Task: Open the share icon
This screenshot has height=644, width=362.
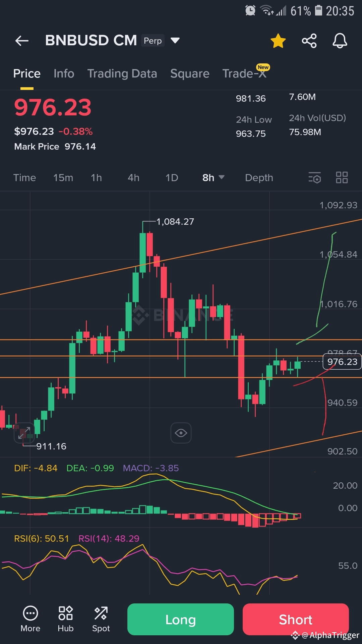Action: tap(309, 41)
